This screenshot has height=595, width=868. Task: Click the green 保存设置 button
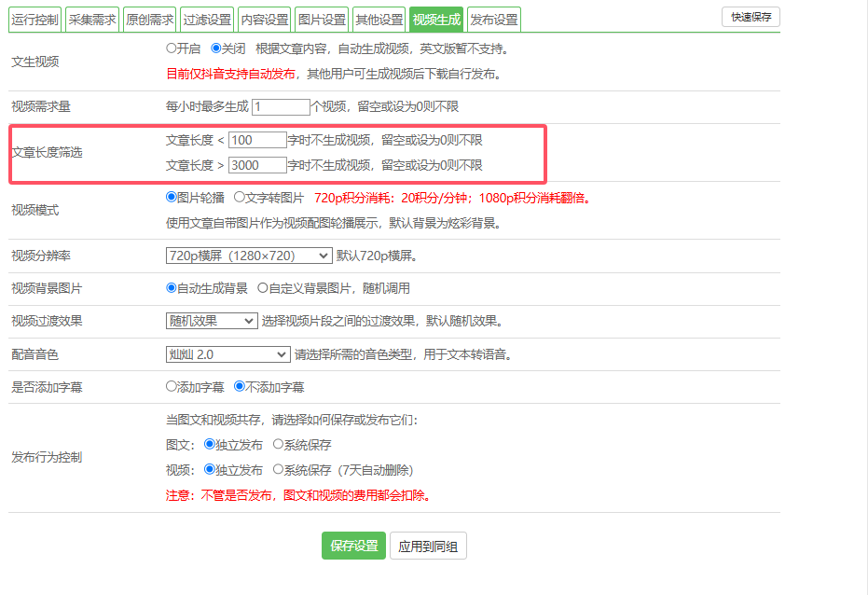click(x=353, y=547)
